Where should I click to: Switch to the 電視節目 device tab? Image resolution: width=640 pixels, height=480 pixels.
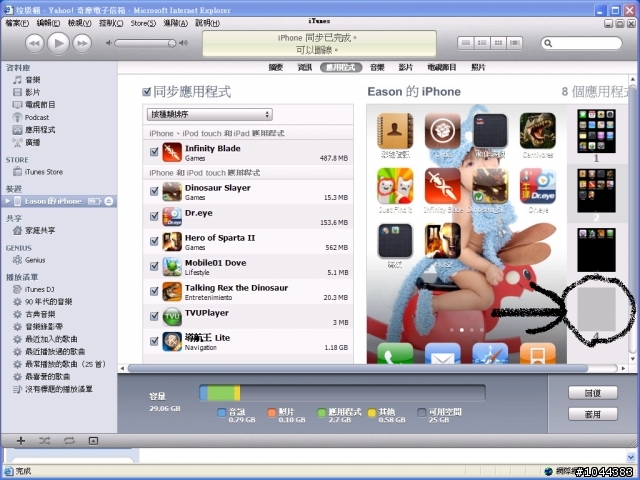tap(442, 67)
